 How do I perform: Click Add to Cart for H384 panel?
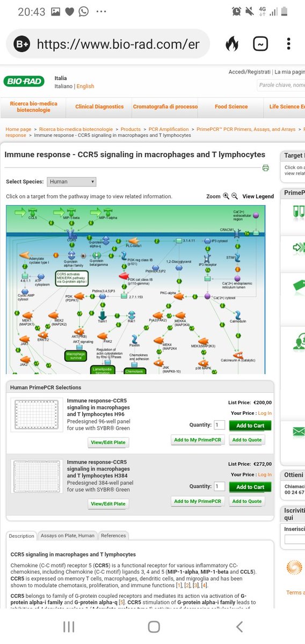250,487
